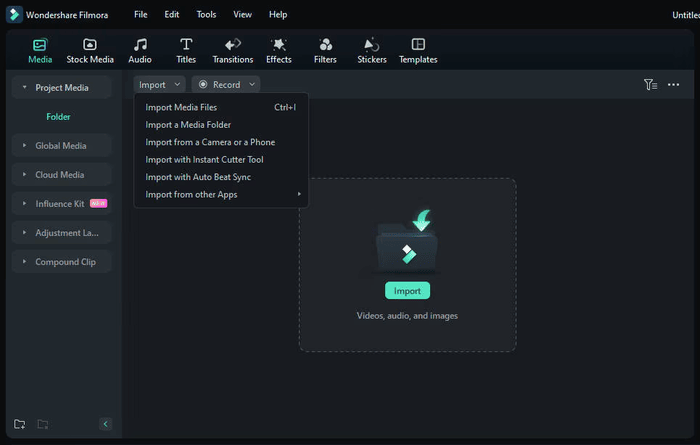Open the Record dropdown arrow

tap(252, 84)
